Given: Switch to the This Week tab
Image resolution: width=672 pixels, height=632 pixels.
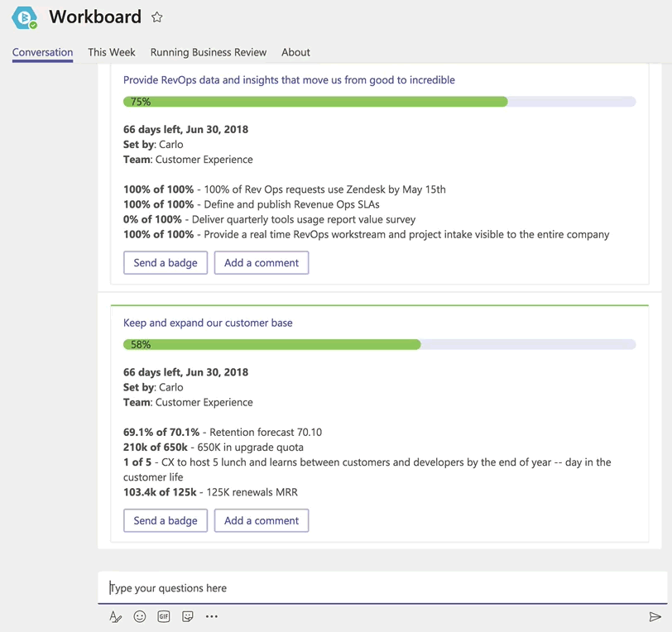Looking at the screenshot, I should pyautogui.click(x=112, y=52).
